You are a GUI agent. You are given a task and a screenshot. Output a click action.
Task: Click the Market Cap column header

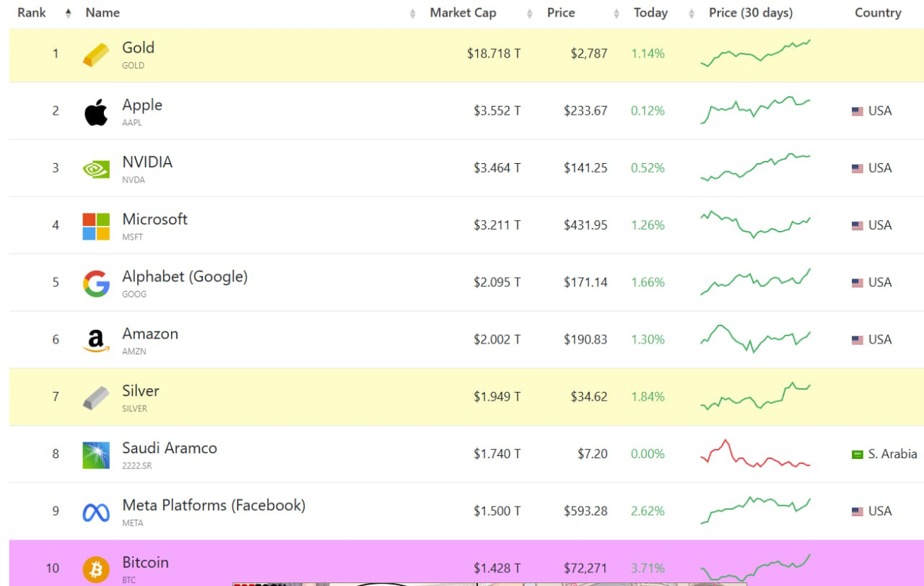pos(463,13)
